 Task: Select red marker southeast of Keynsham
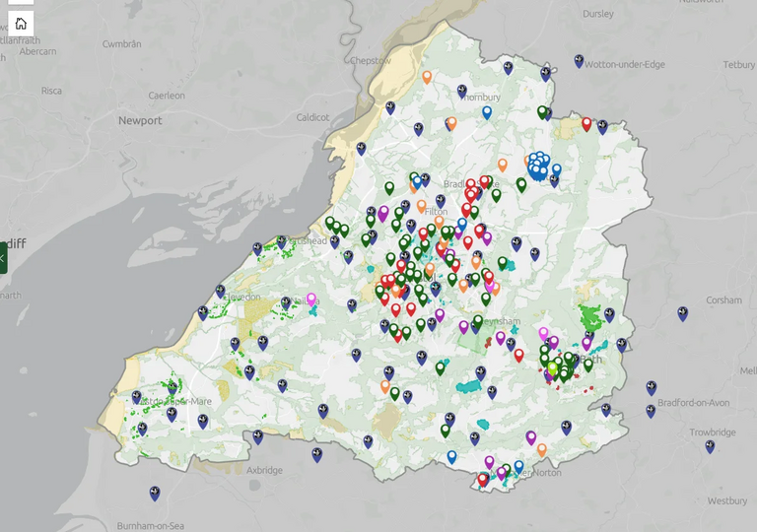[519, 356]
